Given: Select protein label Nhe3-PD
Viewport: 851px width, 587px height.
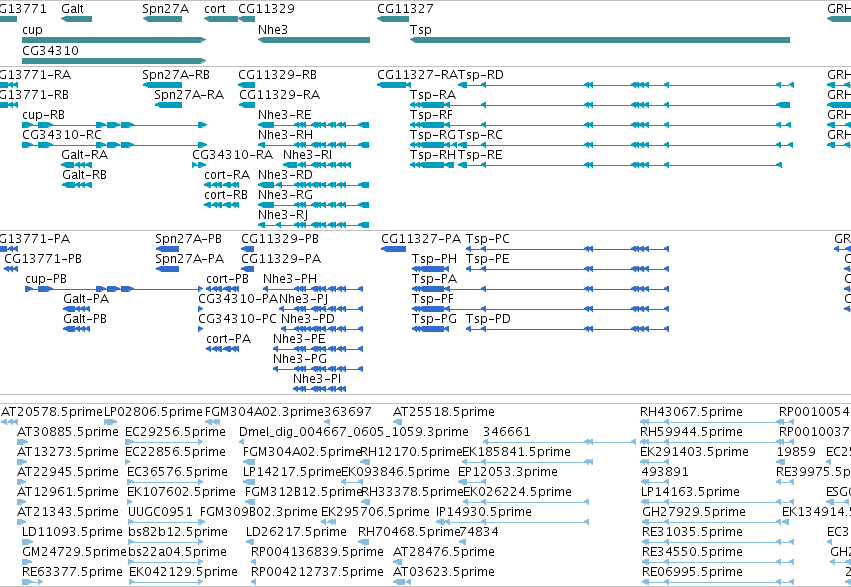Looking at the screenshot, I should coord(308,319).
